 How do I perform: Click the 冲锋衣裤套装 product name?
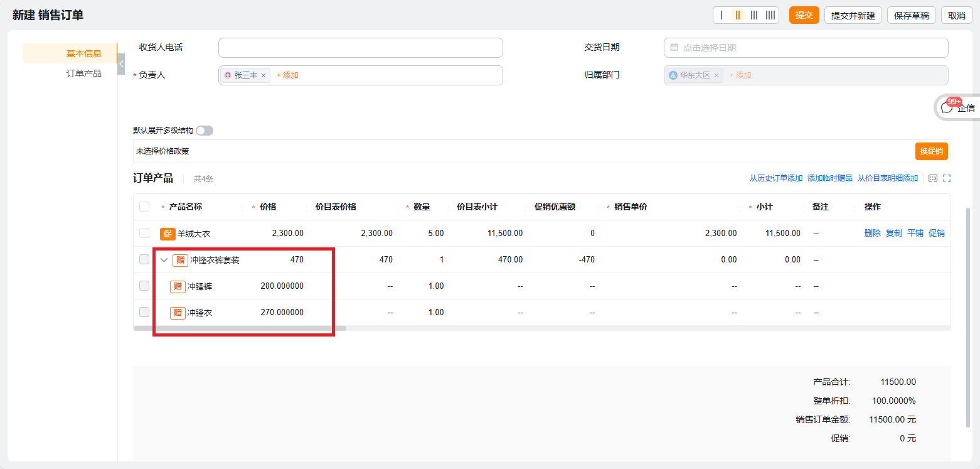tap(215, 260)
